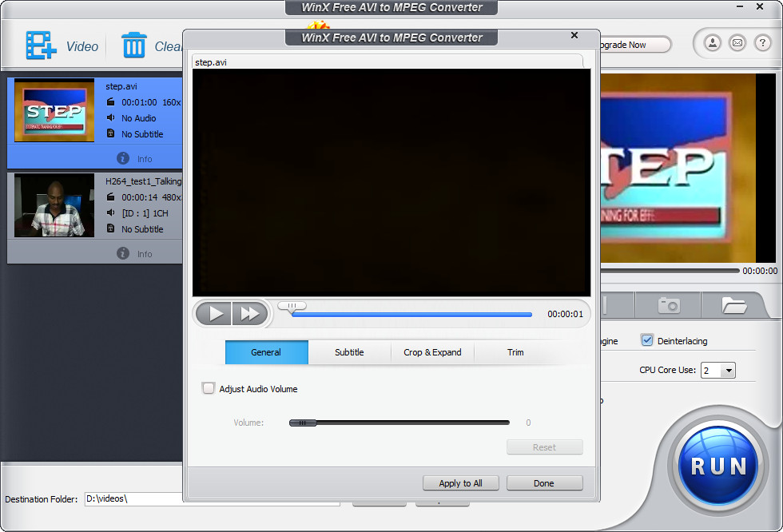Click the Upgrade Now button
This screenshot has height=532, width=783.
tap(634, 45)
